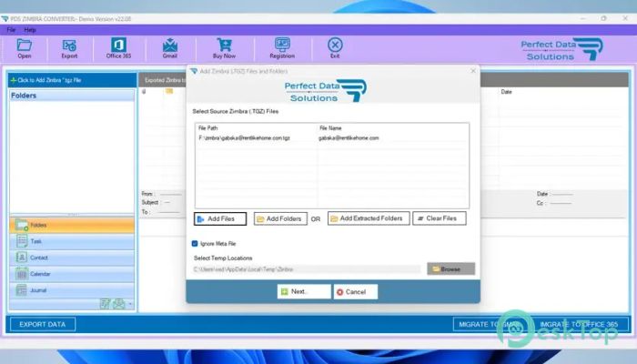
Task: Click the MIGRATE TO OFFICE 365 button
Action: (579, 324)
